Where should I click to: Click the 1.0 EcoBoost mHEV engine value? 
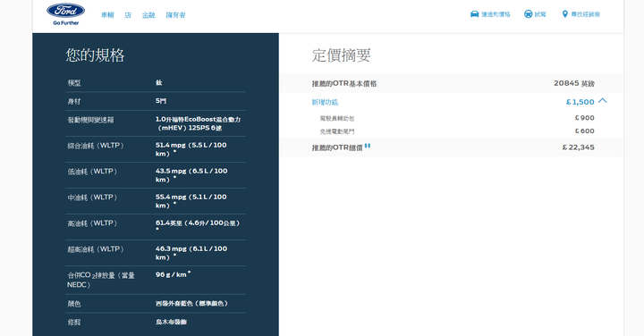[x=198, y=123]
